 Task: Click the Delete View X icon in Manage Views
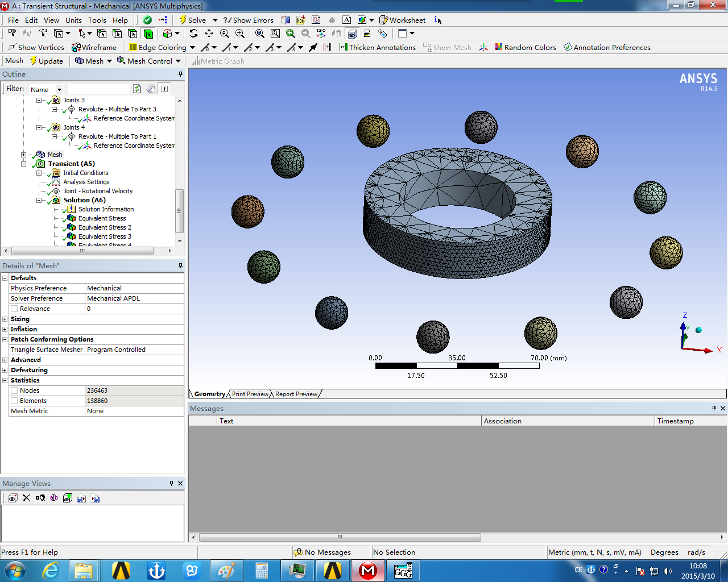tap(26, 498)
